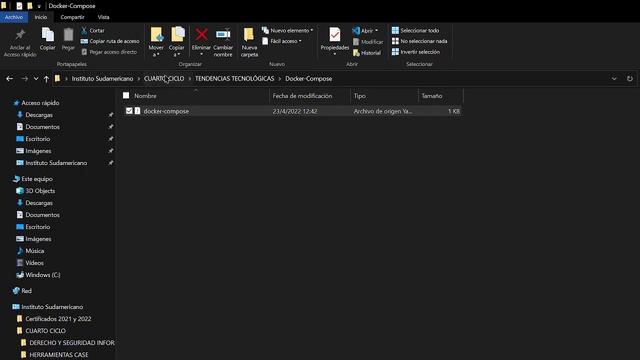Open the Nuevo elemento dropdown
Screen dimensions: 640x360
point(288,31)
